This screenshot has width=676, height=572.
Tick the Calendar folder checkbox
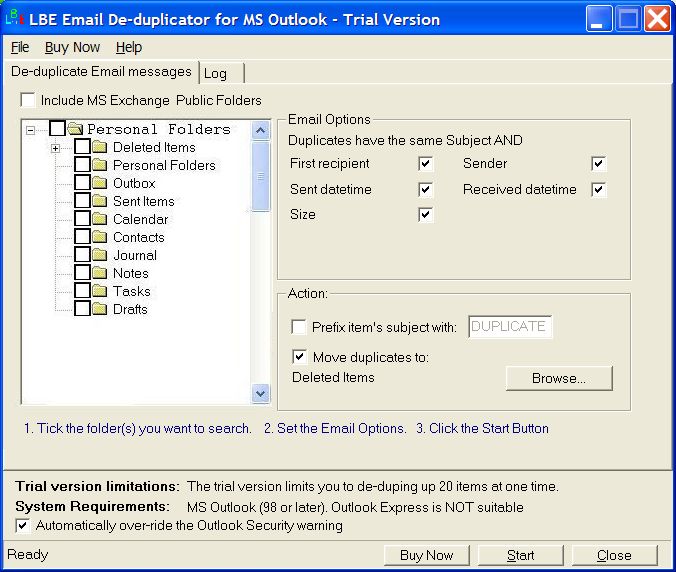pos(82,219)
